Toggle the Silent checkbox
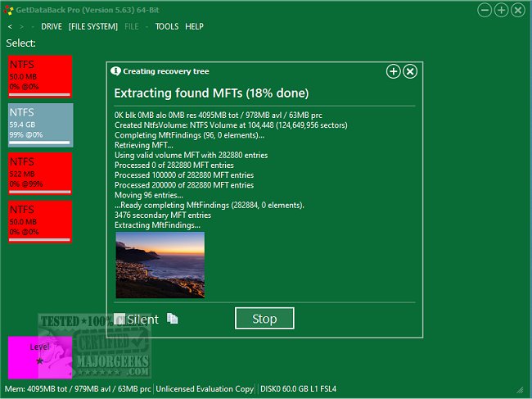This screenshot has height=399, width=532. click(x=119, y=319)
